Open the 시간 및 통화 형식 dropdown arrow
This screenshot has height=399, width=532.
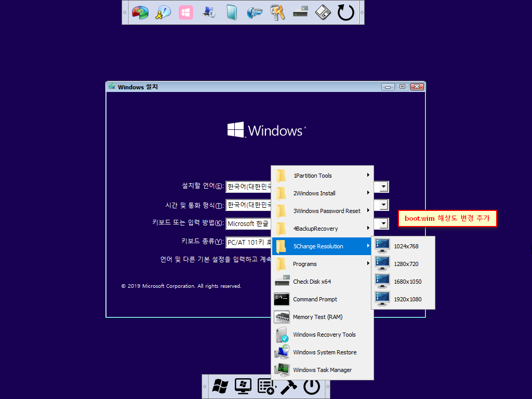384,205
